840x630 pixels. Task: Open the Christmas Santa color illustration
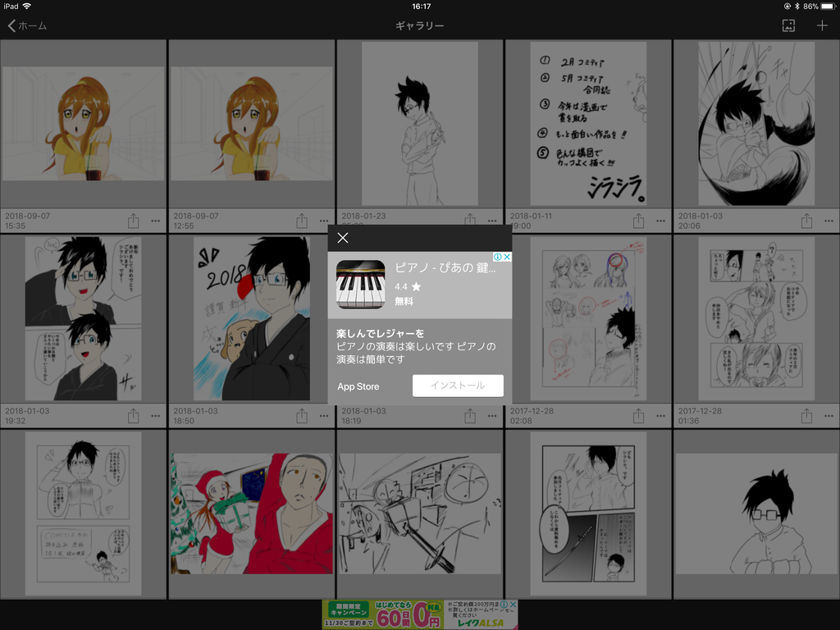point(251,514)
